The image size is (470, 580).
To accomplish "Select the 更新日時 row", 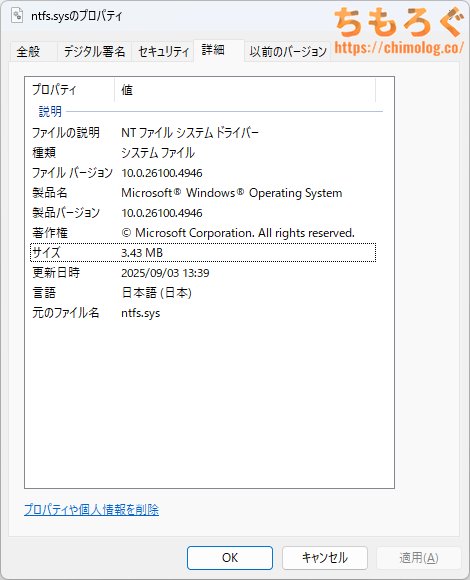I will (203, 273).
